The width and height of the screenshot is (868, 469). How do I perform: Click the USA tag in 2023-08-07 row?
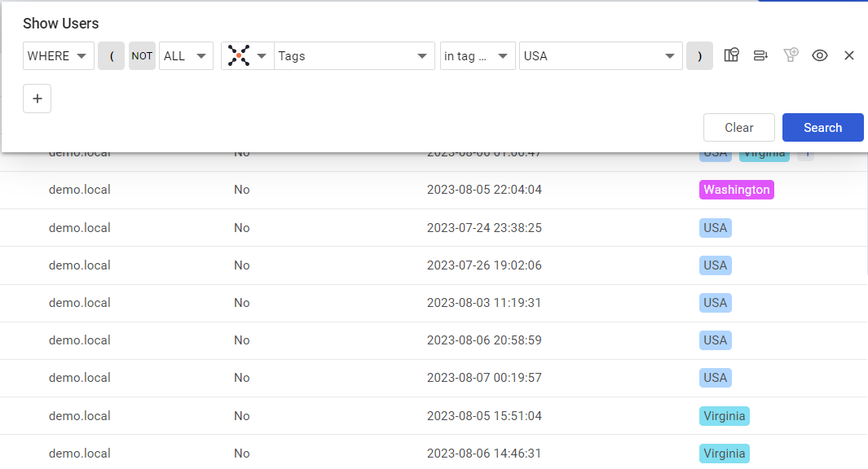tap(716, 378)
